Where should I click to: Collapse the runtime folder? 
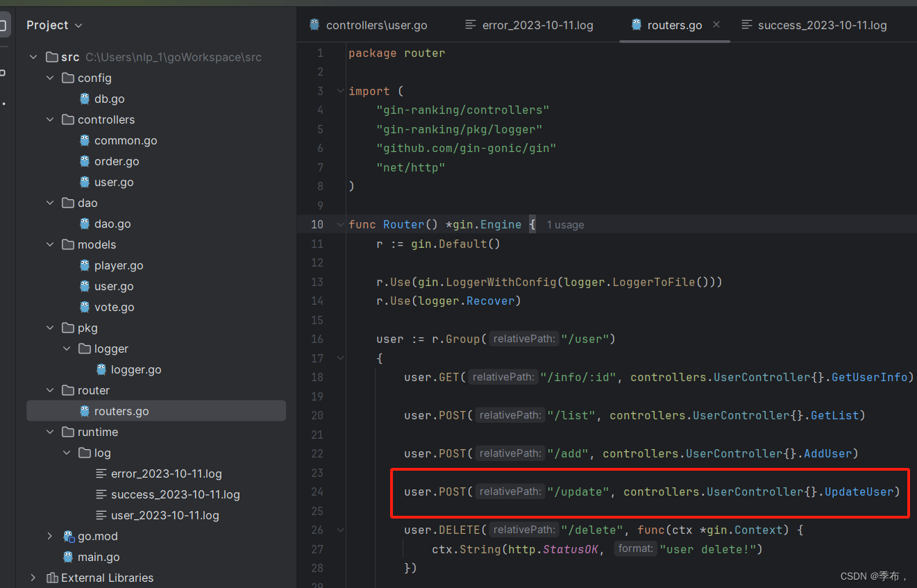point(50,432)
